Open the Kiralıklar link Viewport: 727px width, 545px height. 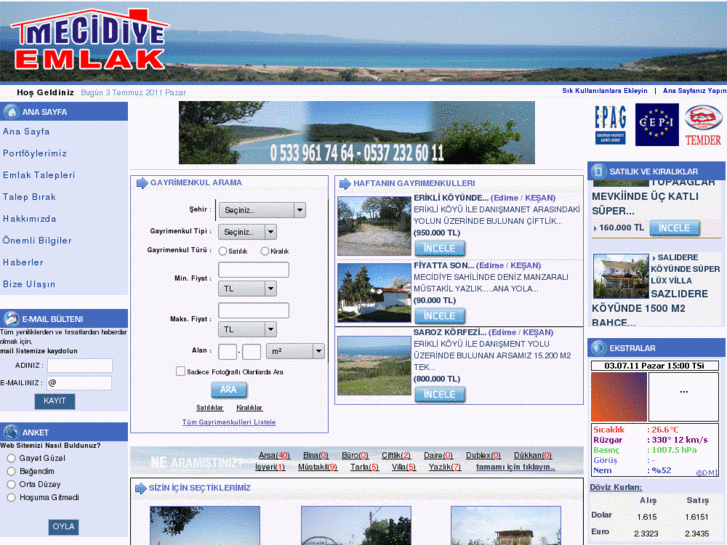tap(249, 408)
